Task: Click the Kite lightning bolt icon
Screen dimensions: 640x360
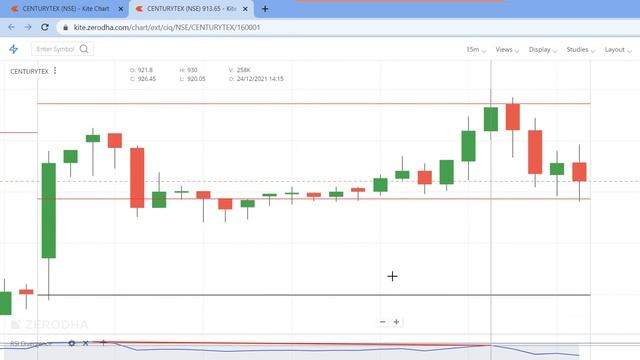Action: click(13, 49)
